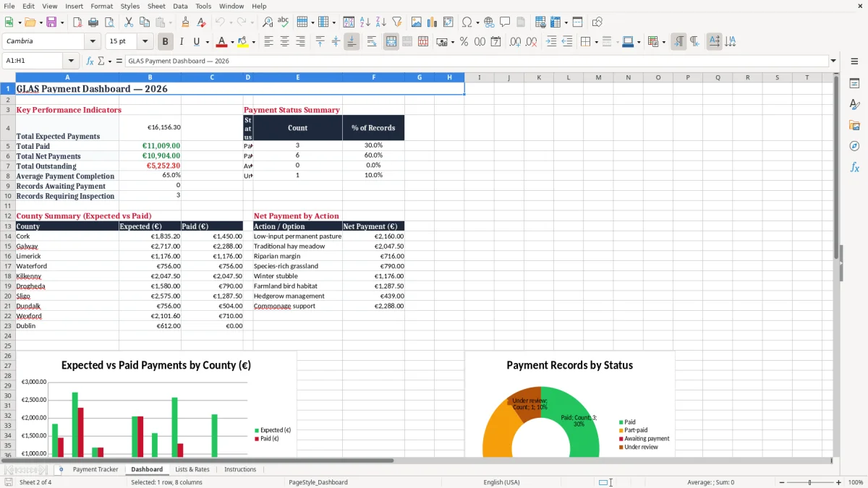
Task: Toggle Bold formatting
Action: [x=165, y=42]
